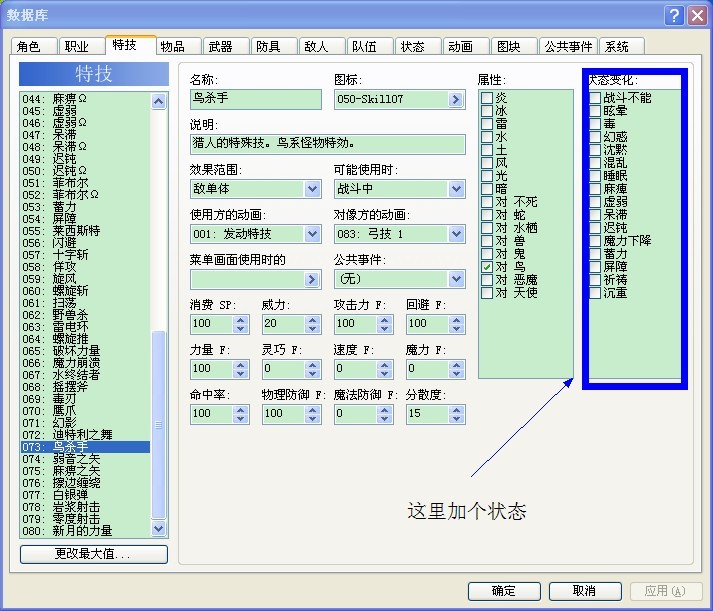Image resolution: width=713 pixels, height=611 pixels.
Task: Toggle the 毒 state checkbox
Action: pyautogui.click(x=595, y=124)
